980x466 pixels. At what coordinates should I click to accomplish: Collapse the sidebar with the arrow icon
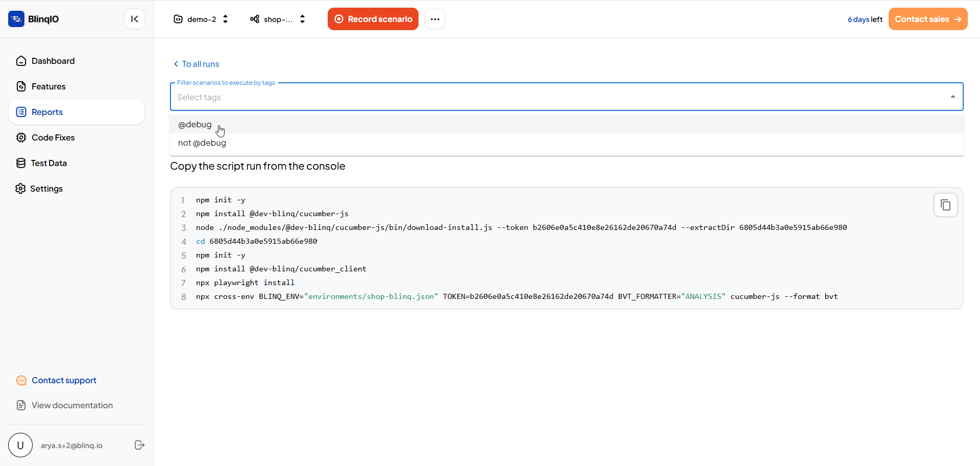[135, 19]
